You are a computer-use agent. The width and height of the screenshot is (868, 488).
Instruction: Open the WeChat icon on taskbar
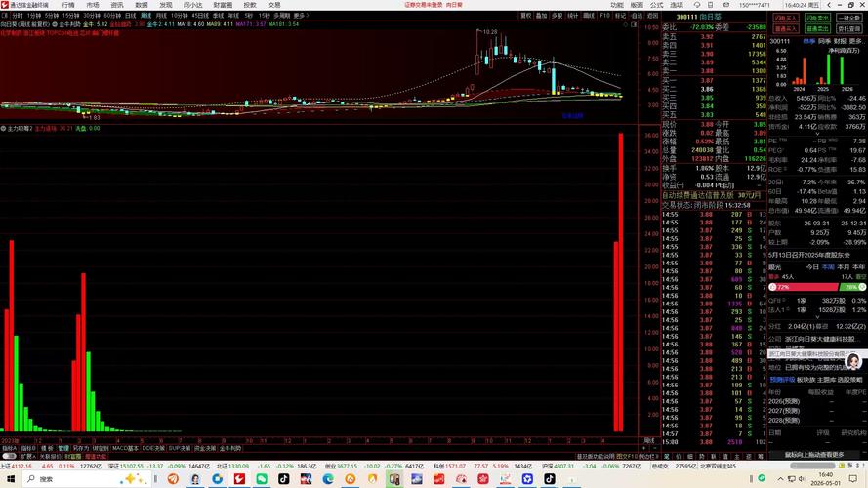tap(262, 478)
